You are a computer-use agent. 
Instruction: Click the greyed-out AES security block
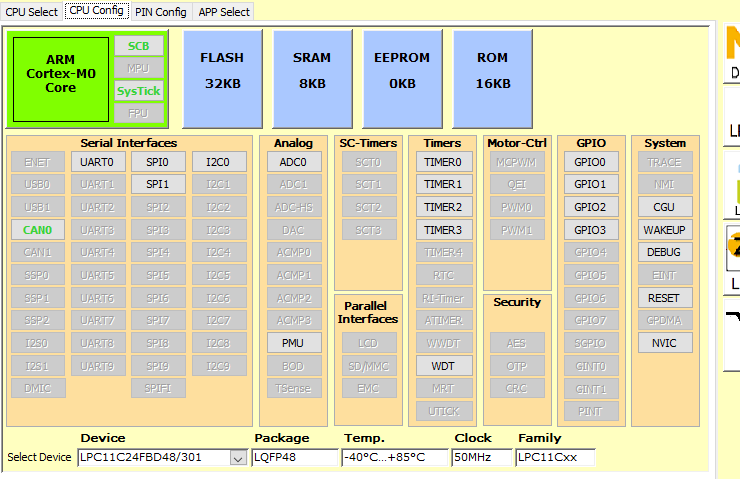click(x=517, y=343)
